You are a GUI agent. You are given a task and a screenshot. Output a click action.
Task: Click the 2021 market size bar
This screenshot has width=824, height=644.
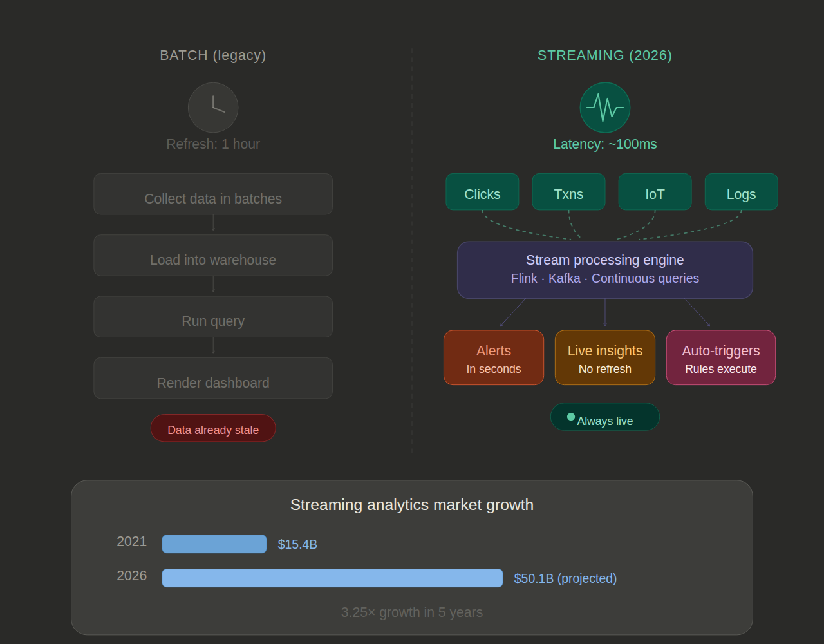click(214, 544)
